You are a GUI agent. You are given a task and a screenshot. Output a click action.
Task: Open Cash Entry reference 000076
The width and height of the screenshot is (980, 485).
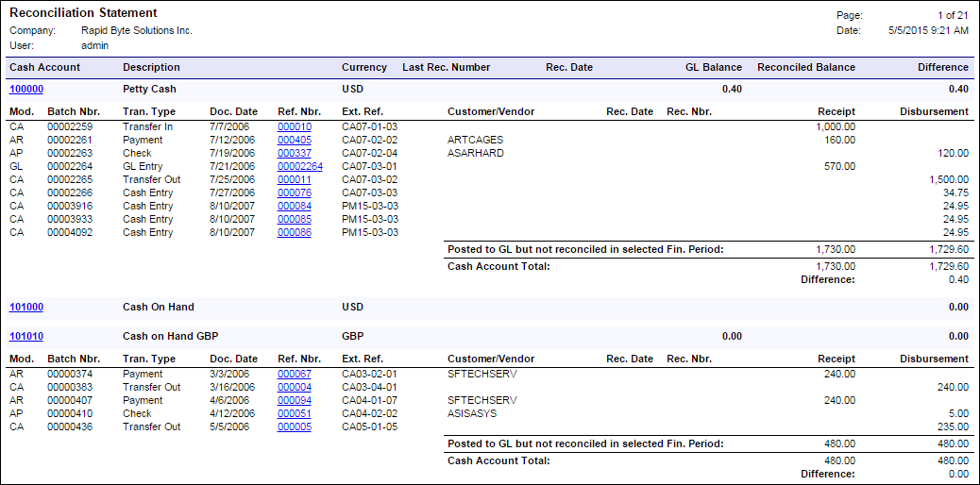[x=294, y=192]
